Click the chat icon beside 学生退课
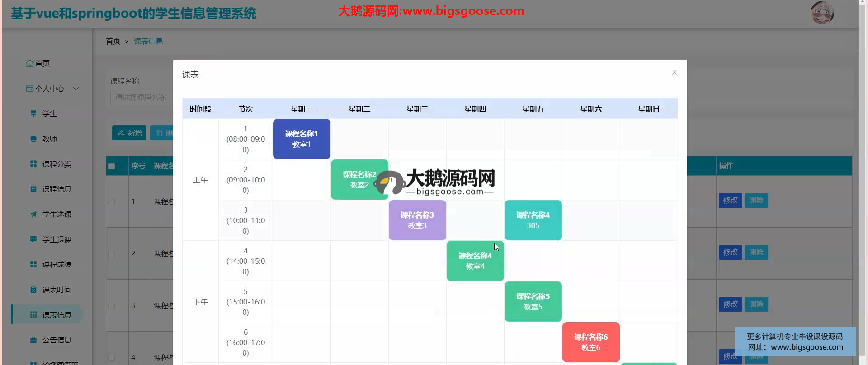868x365 pixels. click(x=33, y=239)
